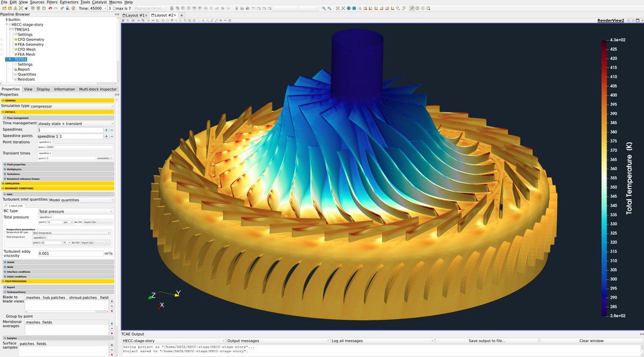Click red remove icon beside Blade to blade views

pyautogui.click(x=112, y=311)
